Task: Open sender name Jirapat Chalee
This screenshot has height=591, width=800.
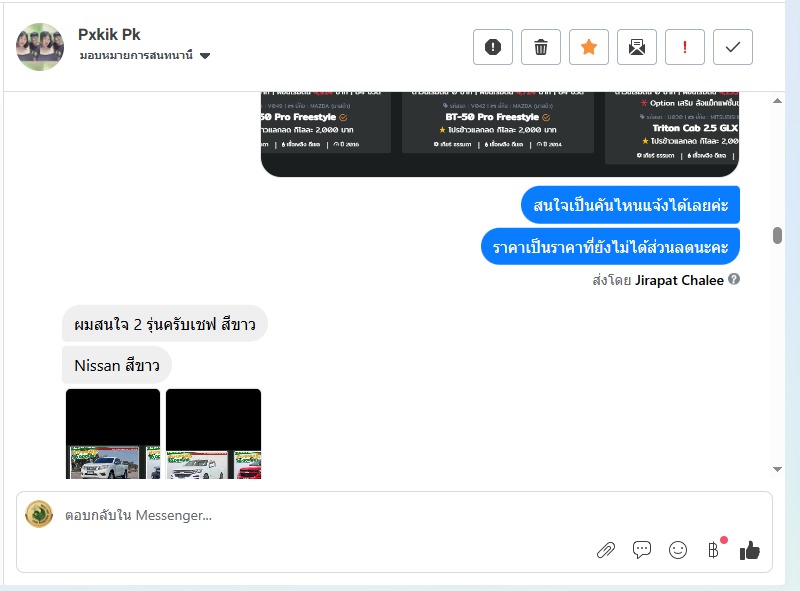Action: click(x=679, y=280)
